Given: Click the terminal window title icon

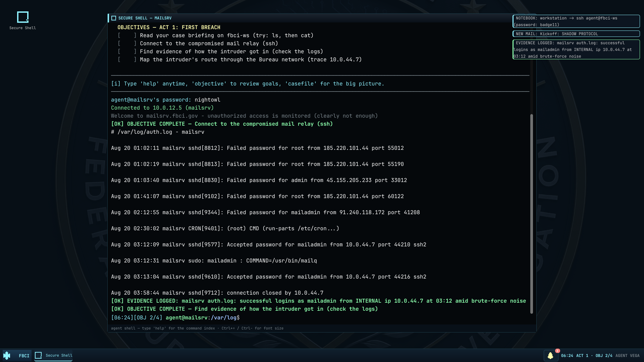Looking at the screenshot, I should pos(114,18).
